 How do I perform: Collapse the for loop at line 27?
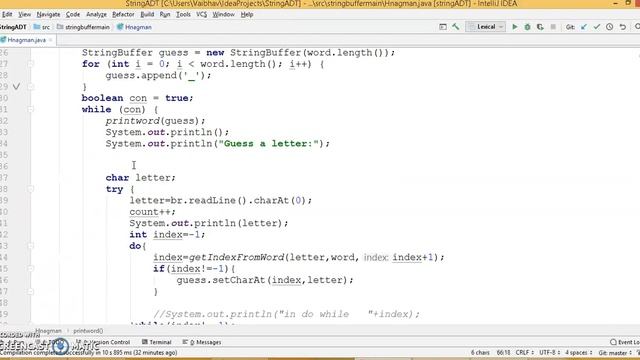click(x=31, y=64)
